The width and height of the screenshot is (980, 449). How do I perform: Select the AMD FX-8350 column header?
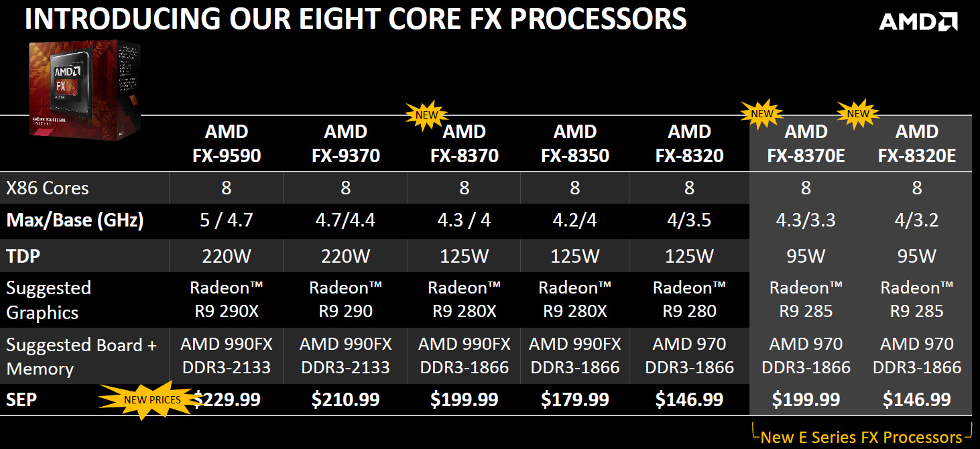575,143
